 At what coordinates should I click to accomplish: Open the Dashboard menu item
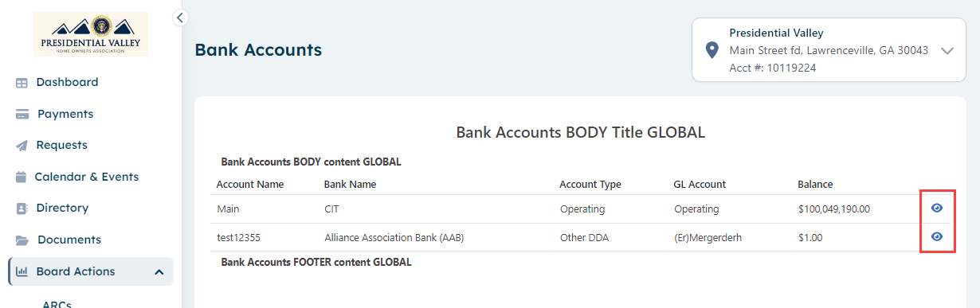coord(68,82)
